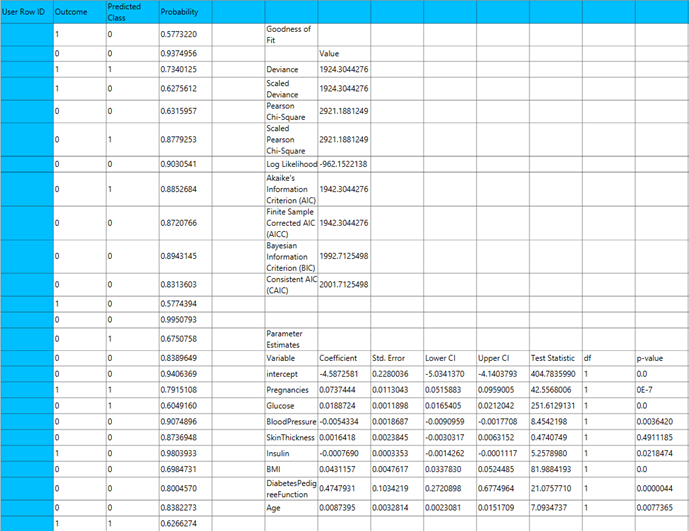The height and width of the screenshot is (531, 689).
Task: Click the Variable header cell
Action: (291, 358)
